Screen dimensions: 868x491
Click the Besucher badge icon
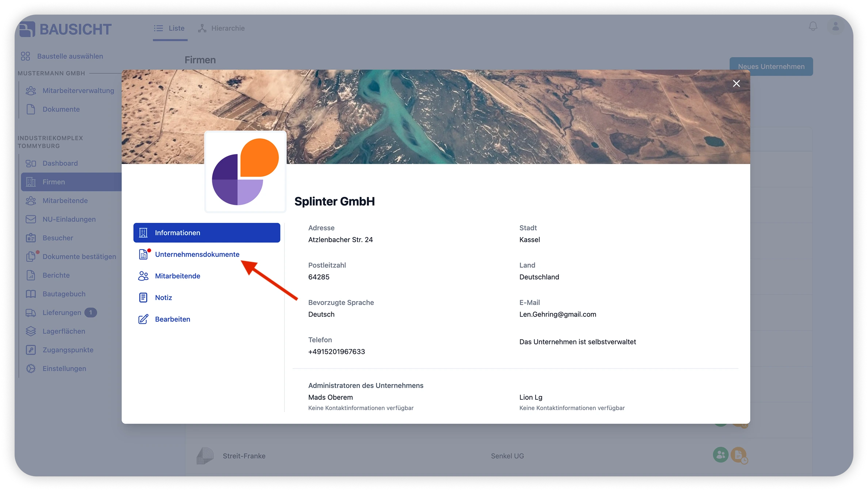click(x=31, y=238)
